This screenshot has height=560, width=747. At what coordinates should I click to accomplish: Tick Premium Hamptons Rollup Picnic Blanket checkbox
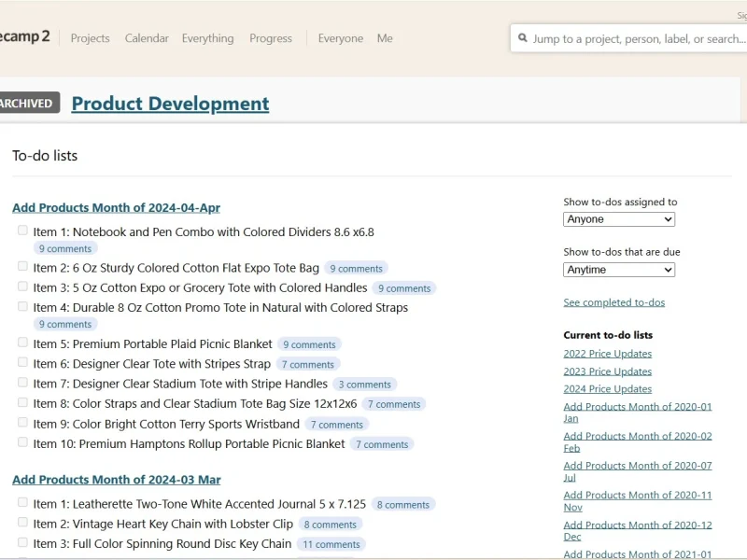[x=22, y=442]
